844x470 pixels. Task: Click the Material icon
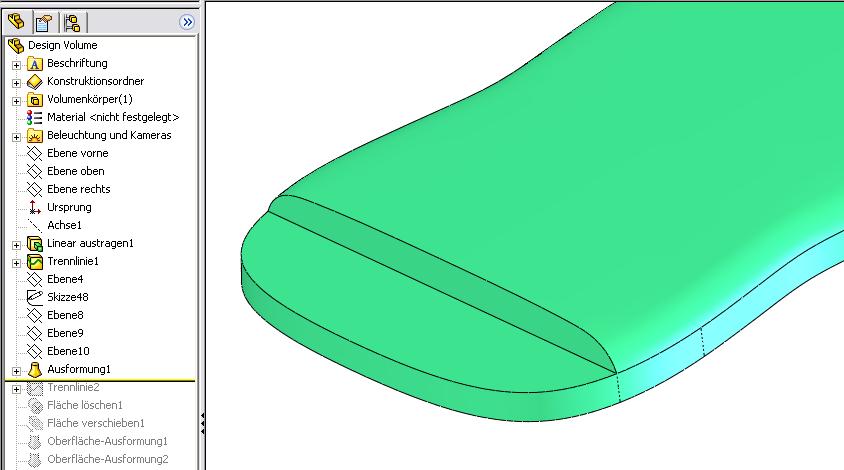tap(34, 117)
